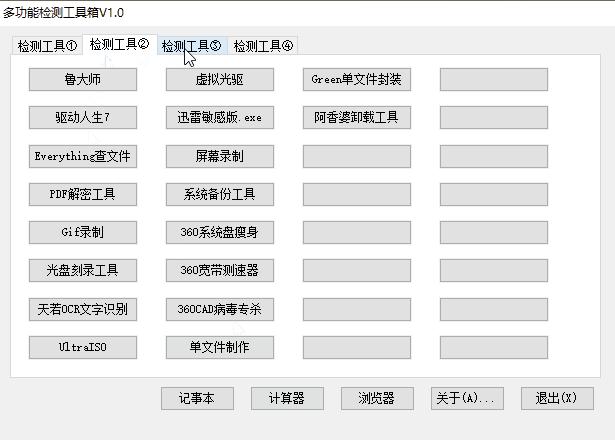Viewport: 615px width, 440px height.
Task: Run 迅雷敏感版.exe
Action: pos(220,117)
